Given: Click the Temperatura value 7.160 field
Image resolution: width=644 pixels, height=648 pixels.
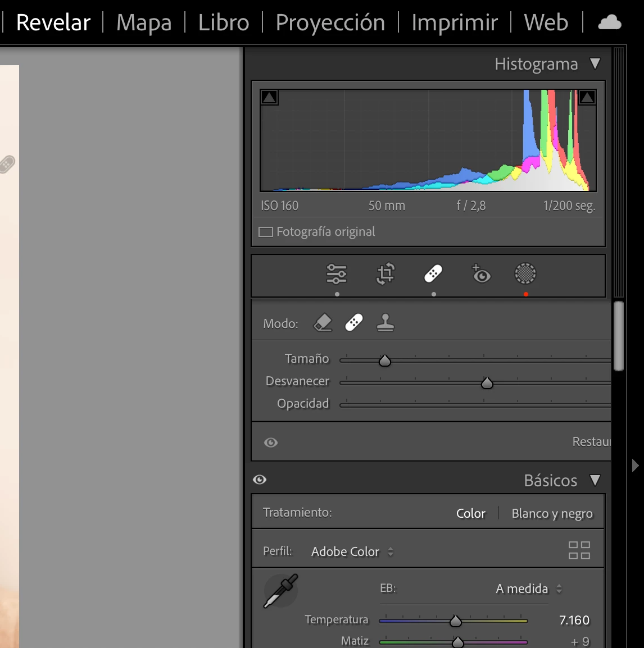Looking at the screenshot, I should (574, 620).
